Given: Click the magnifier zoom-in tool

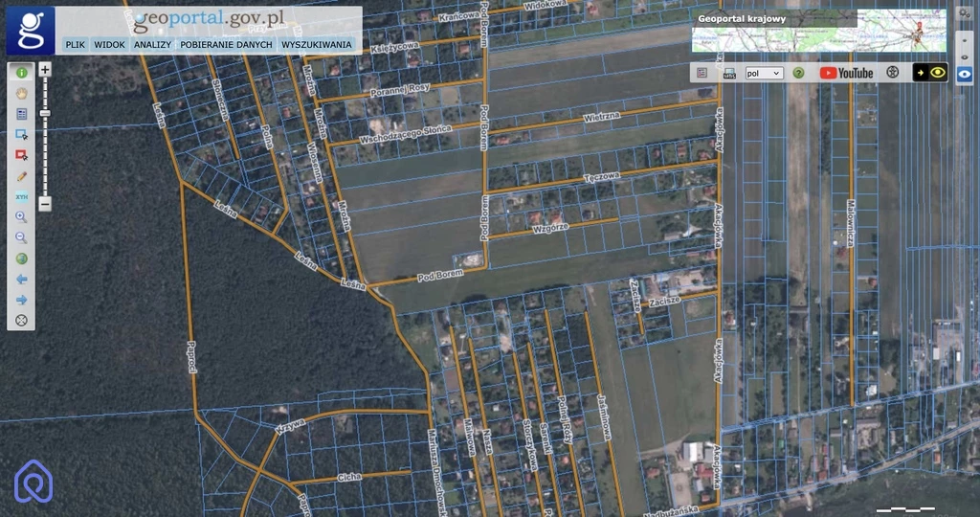Looking at the screenshot, I should point(21,217).
